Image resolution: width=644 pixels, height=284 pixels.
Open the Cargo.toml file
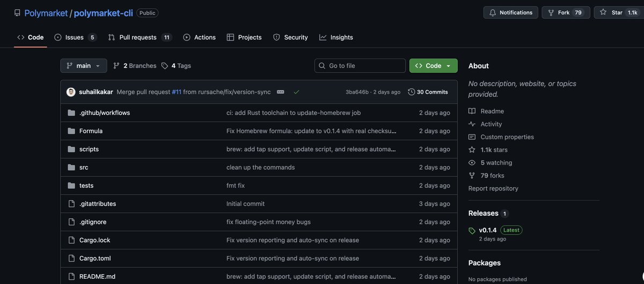95,259
